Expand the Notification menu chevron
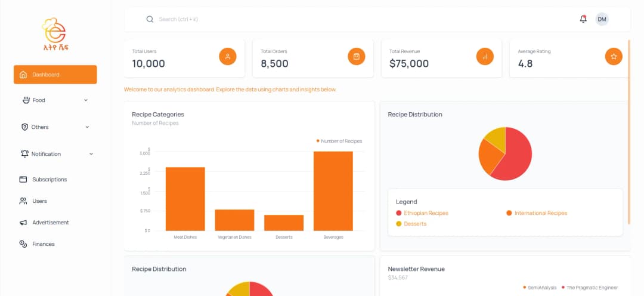The width and height of the screenshot is (644, 296). [91, 154]
